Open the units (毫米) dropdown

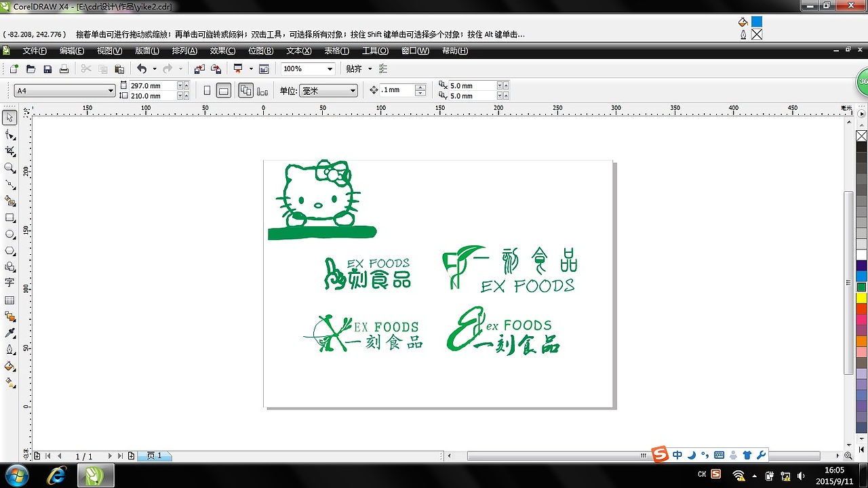click(353, 90)
